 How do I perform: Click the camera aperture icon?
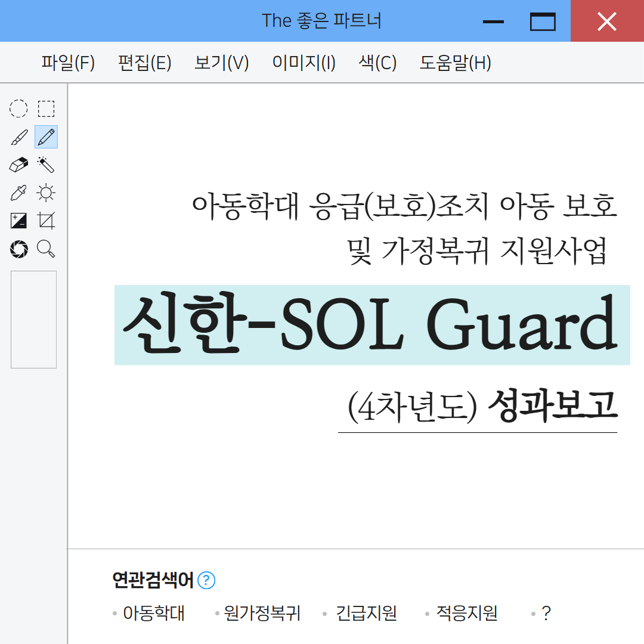click(19, 249)
